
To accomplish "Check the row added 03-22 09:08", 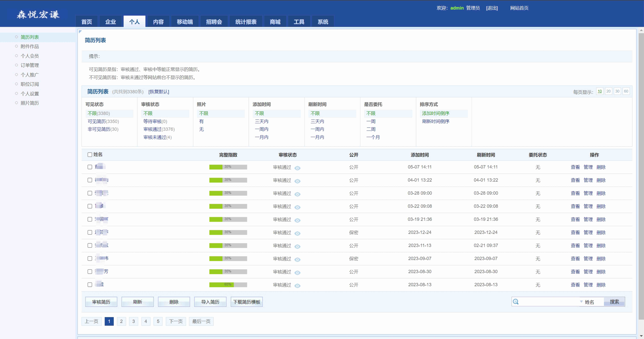I will (90, 206).
